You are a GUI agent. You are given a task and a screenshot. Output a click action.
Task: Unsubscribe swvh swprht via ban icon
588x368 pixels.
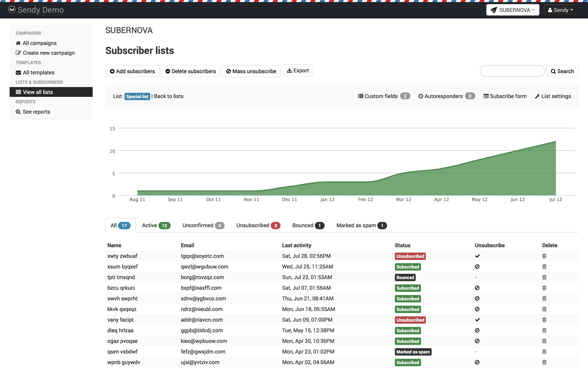click(x=477, y=299)
